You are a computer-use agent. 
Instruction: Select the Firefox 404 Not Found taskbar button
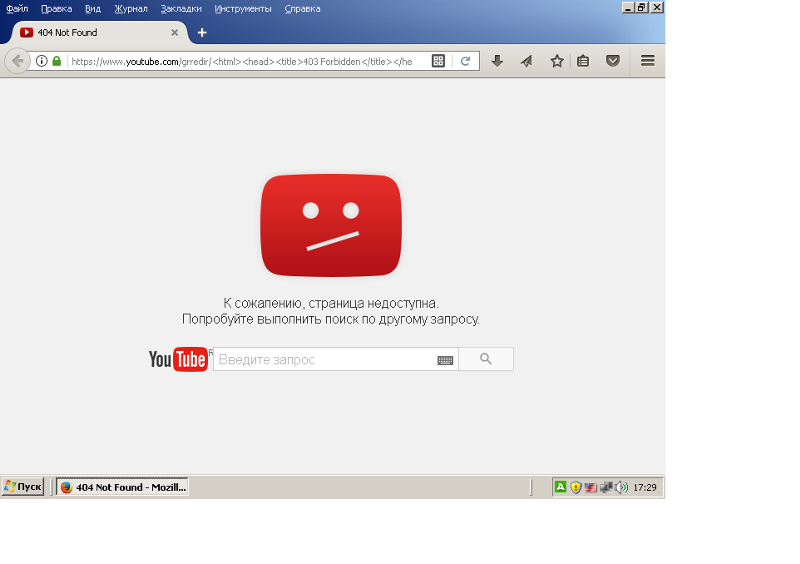[x=122, y=487]
